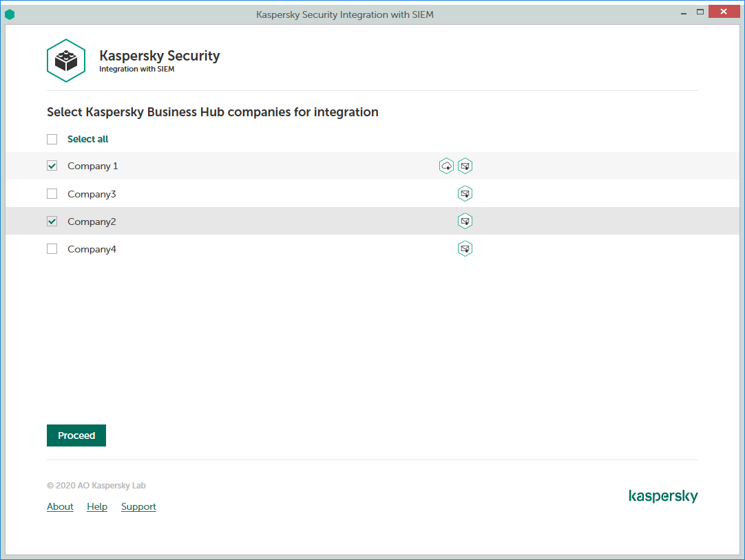Click the Select all label text
This screenshot has height=560, width=745.
pos(87,139)
